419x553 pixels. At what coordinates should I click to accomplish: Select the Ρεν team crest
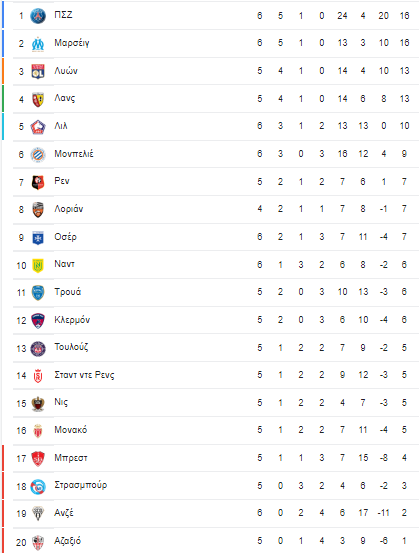38,182
